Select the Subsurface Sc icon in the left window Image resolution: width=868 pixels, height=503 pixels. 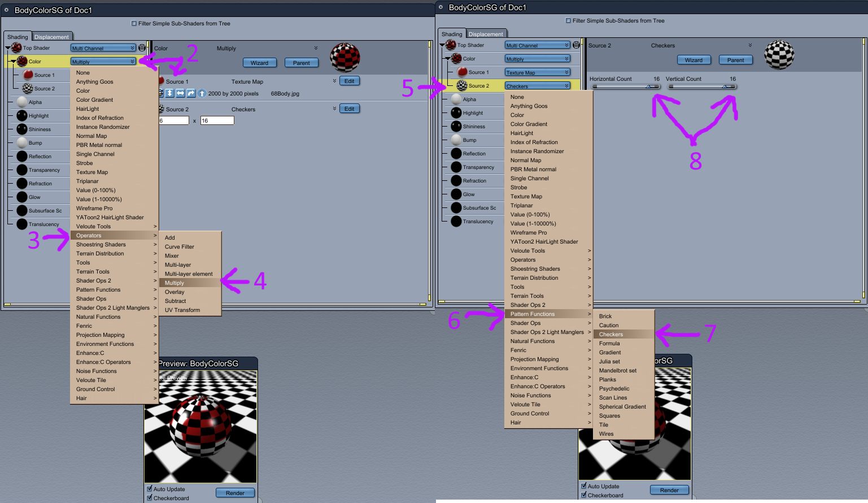[22, 211]
